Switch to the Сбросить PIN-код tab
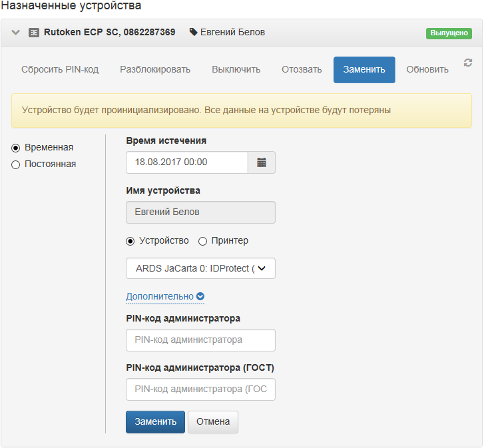Image resolution: width=484 pixels, height=448 pixels. tap(60, 70)
